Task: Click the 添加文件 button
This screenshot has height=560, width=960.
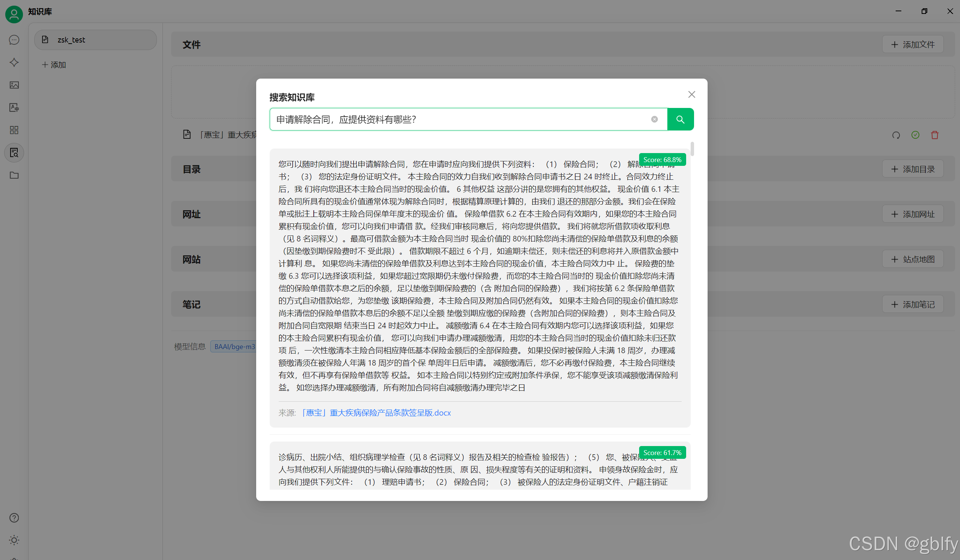Action: pos(912,45)
